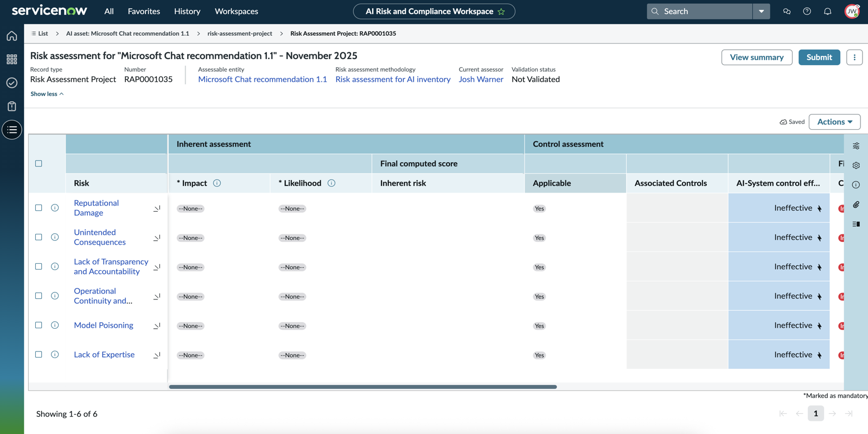Show Likelihood column info tooltip icon

331,183
